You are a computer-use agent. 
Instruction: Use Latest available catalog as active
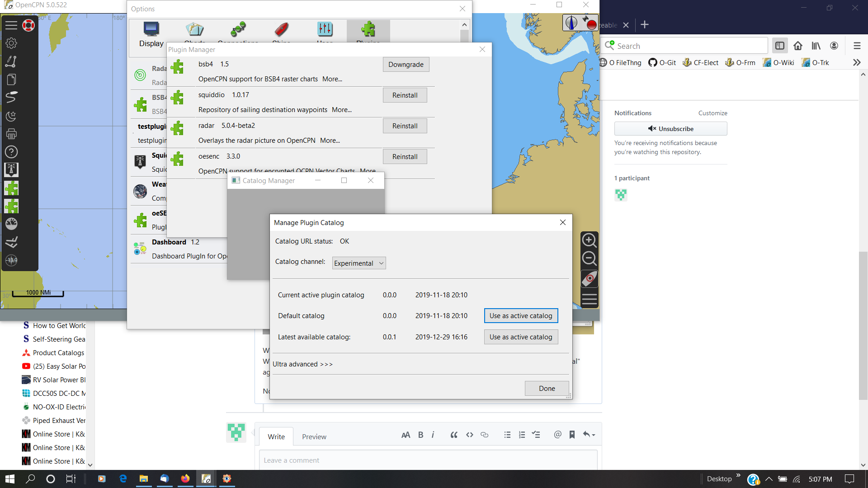click(x=521, y=337)
